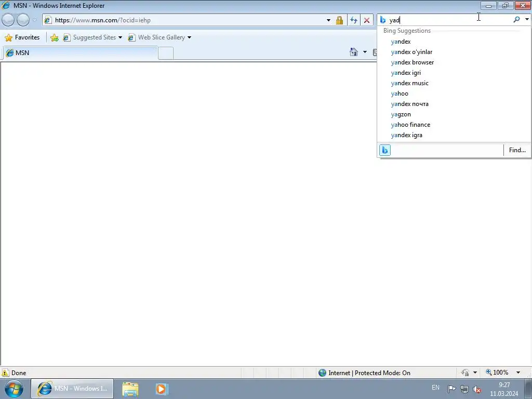532x399 pixels.
Task: Click the Find... button
Action: 517,150
